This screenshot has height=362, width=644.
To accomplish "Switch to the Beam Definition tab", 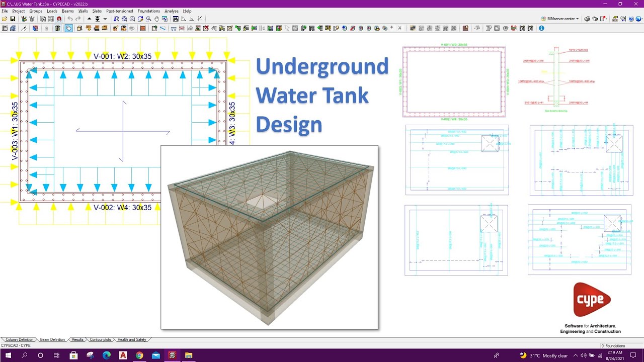I will [52, 340].
